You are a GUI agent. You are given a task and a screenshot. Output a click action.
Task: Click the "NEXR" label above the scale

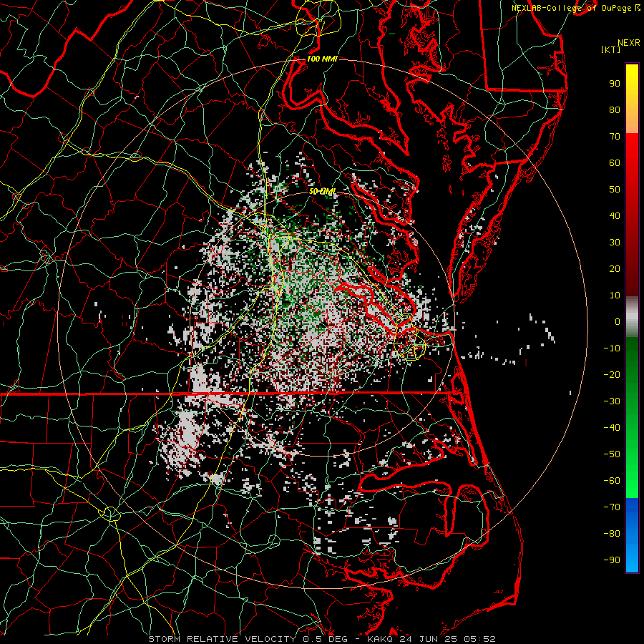[x=629, y=43]
